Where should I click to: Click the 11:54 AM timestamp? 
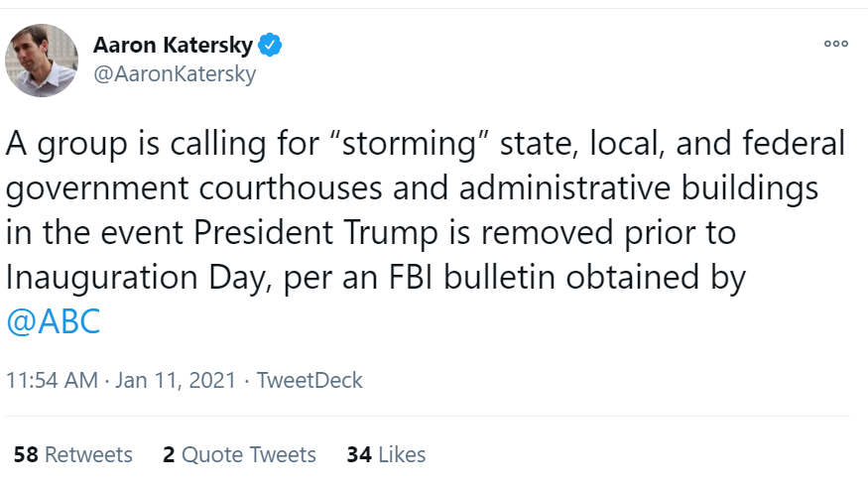(52, 381)
